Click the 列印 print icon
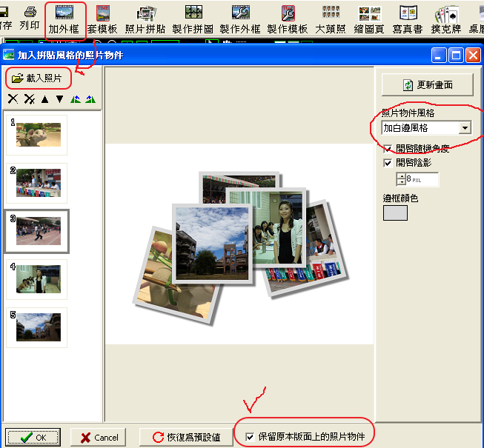Screen dimensions: 484x448 point(30,19)
